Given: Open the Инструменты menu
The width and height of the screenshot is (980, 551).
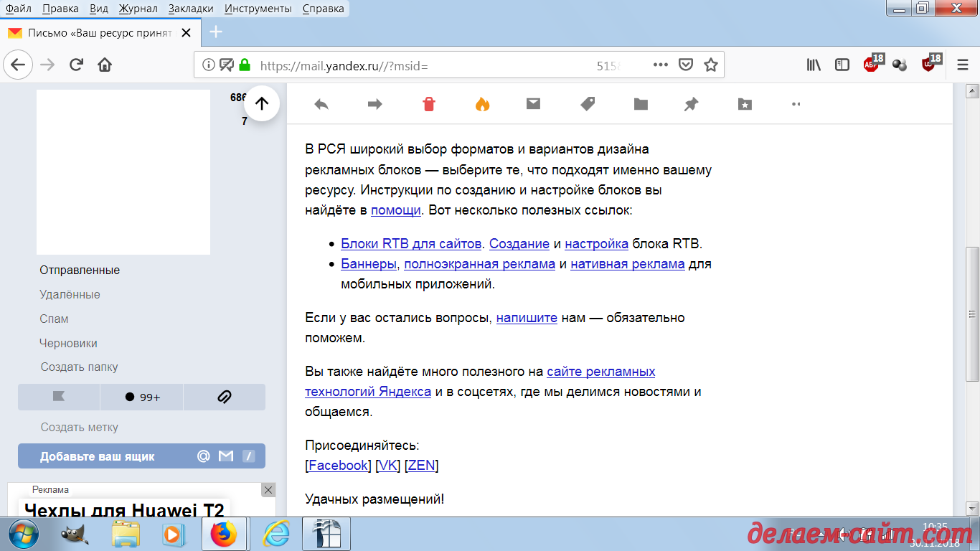Looking at the screenshot, I should point(258,9).
